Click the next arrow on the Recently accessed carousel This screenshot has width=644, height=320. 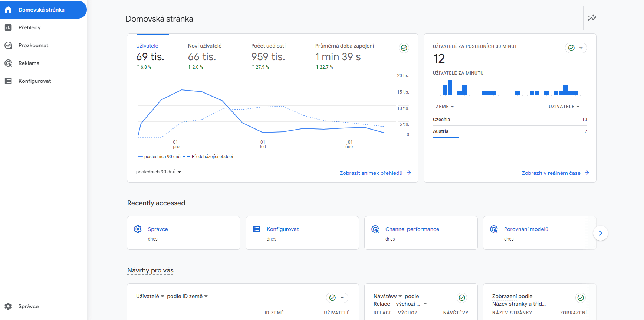coord(600,233)
